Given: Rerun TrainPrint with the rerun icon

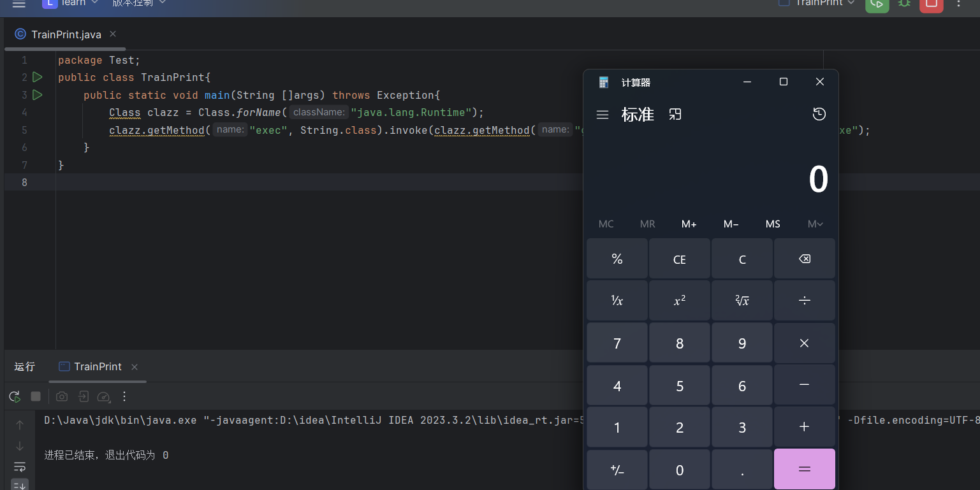Looking at the screenshot, I should coord(15,396).
